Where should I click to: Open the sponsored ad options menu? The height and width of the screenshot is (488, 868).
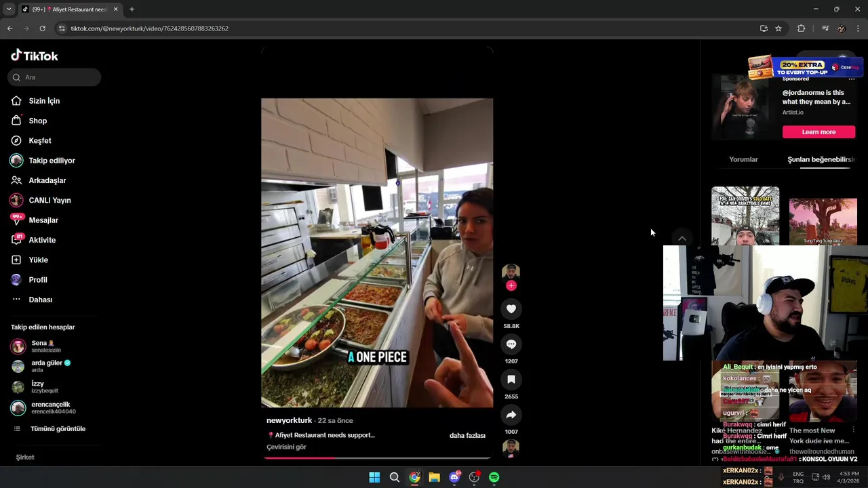852,79
